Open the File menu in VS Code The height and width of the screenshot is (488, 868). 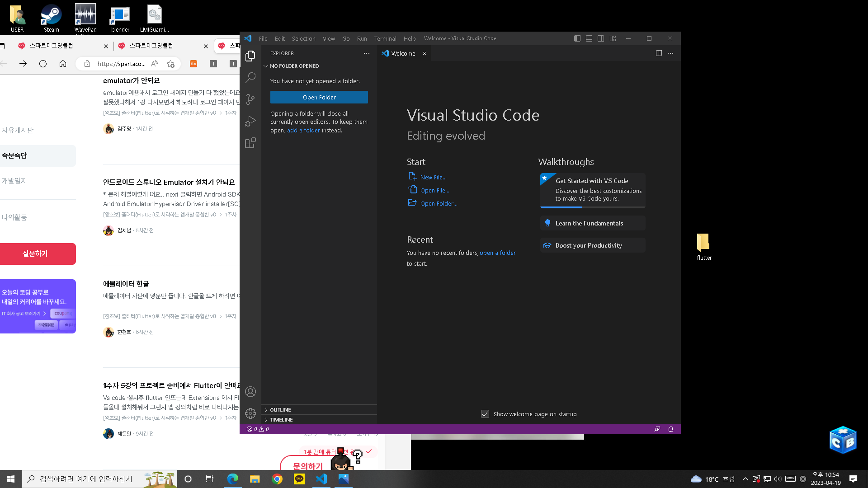coord(263,38)
